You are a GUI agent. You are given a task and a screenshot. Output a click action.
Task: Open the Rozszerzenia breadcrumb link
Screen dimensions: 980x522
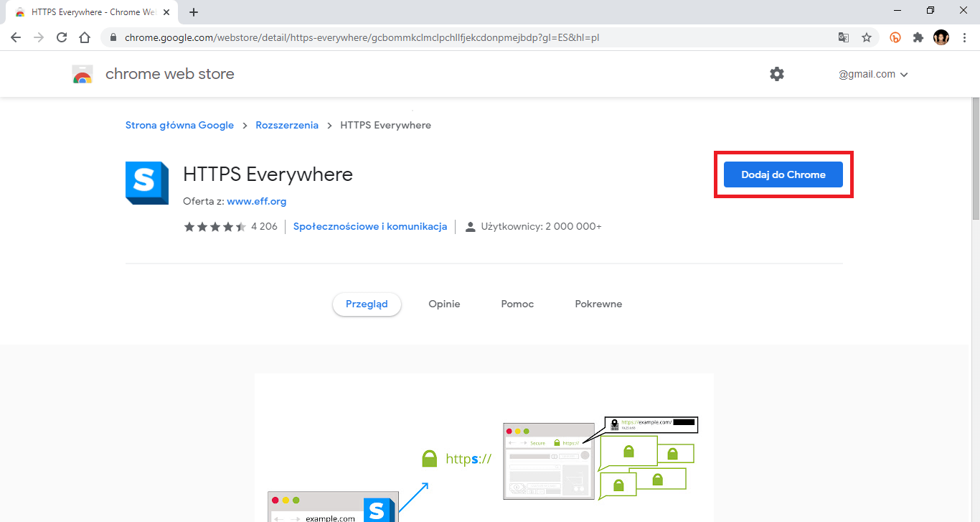coord(287,125)
